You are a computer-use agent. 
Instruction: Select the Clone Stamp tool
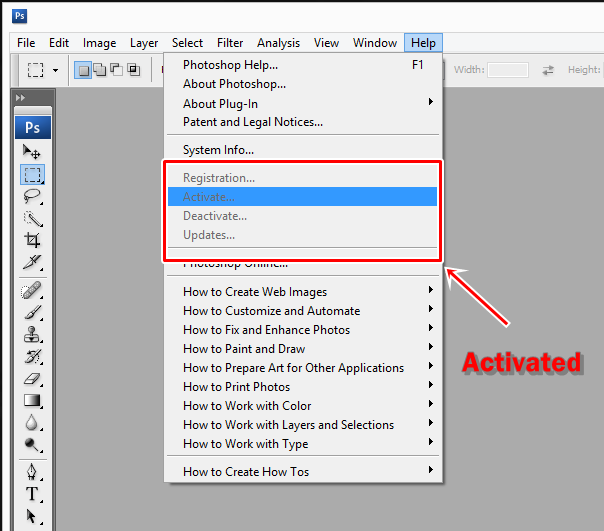(x=32, y=334)
